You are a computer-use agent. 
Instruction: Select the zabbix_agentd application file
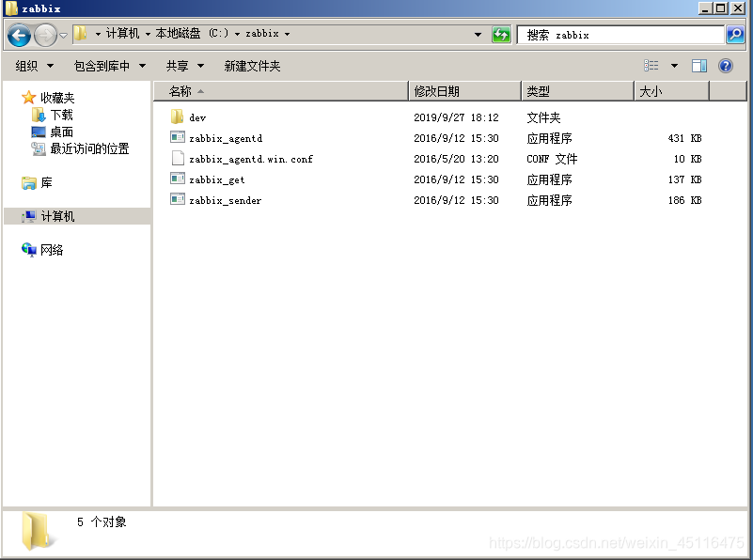(226, 138)
